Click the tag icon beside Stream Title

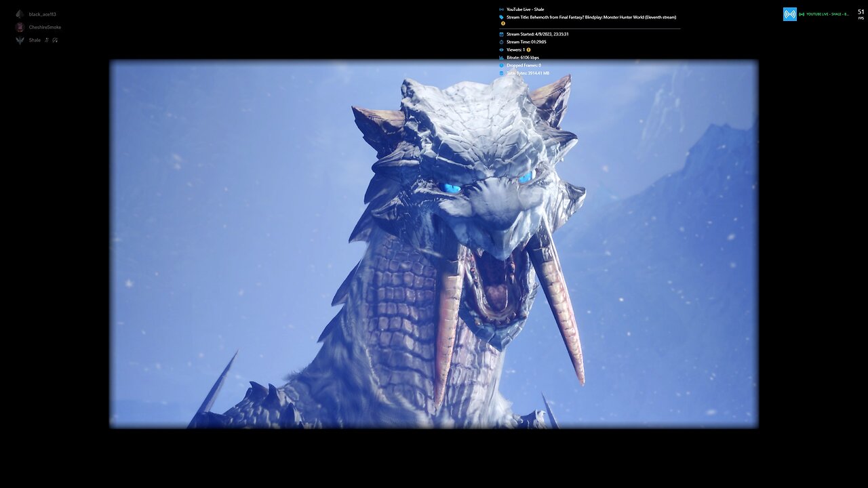click(502, 17)
